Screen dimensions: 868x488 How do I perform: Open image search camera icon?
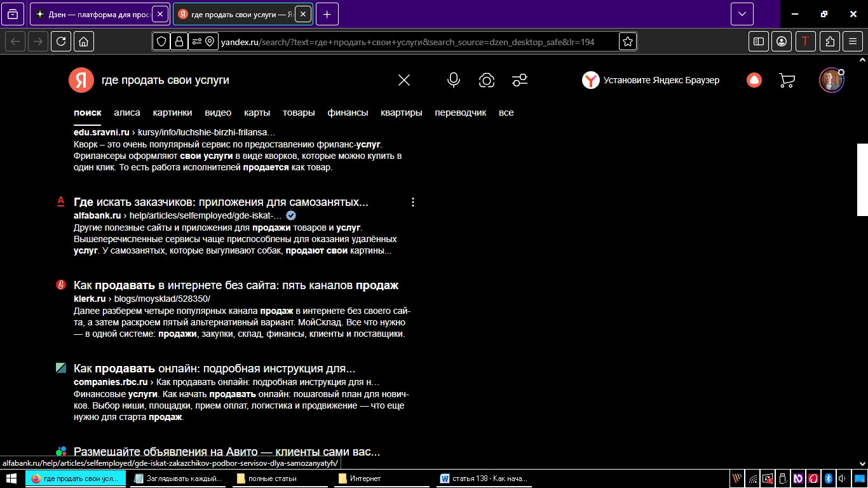click(x=487, y=80)
